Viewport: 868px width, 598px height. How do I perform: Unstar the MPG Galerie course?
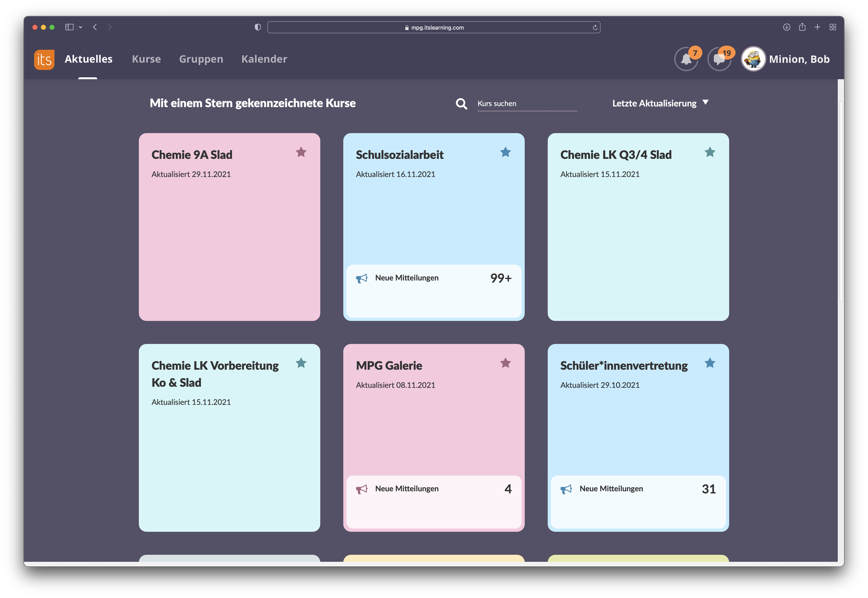pyautogui.click(x=505, y=363)
